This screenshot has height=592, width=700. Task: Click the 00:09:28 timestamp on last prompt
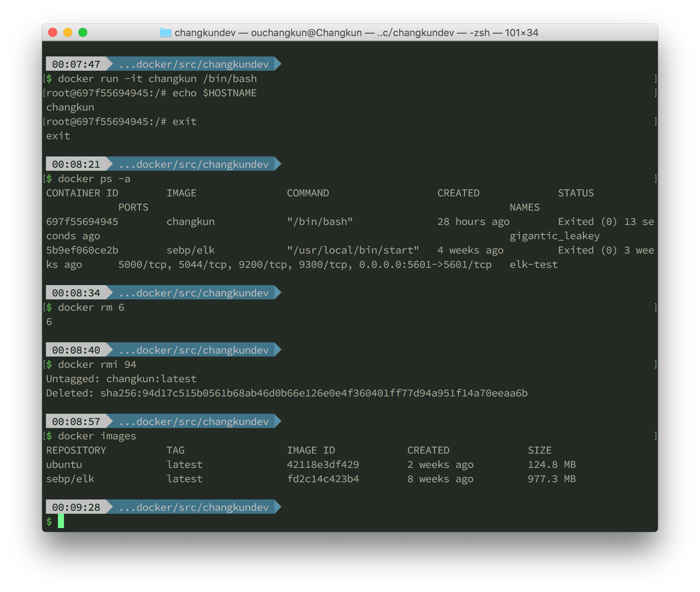(x=76, y=507)
